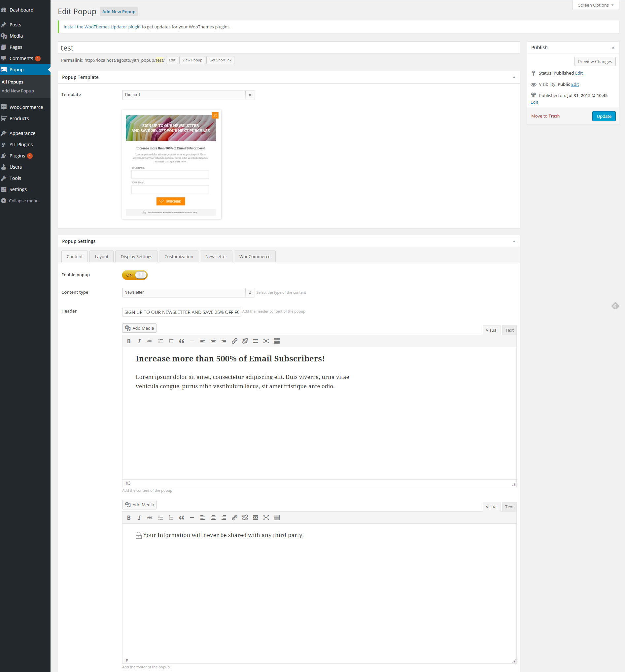Screen dimensions: 625x672
Task: Insert bulleted list in the footer editor
Action: pyautogui.click(x=161, y=518)
